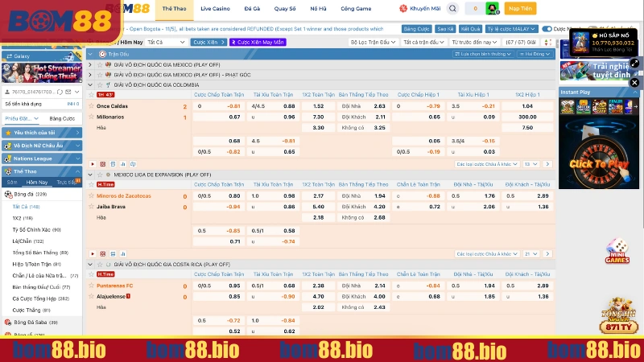Expand the Nations League sidebar section
This screenshot has height=362, width=644.
[x=42, y=158]
